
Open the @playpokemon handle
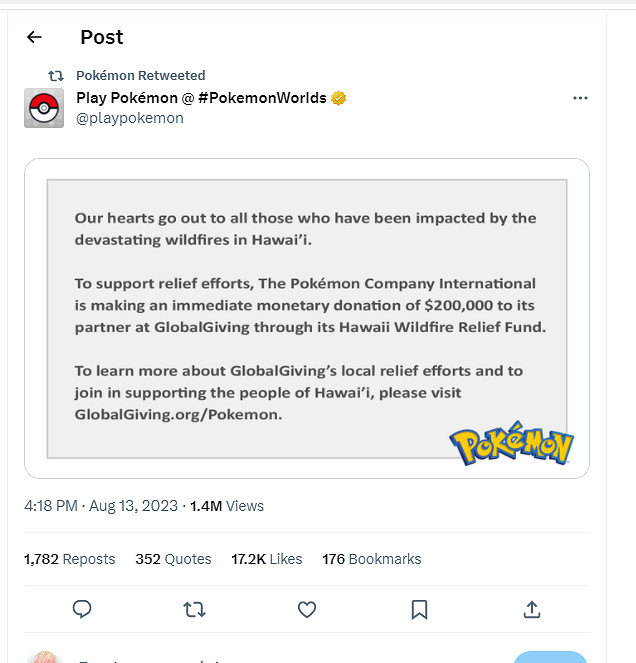coord(130,118)
